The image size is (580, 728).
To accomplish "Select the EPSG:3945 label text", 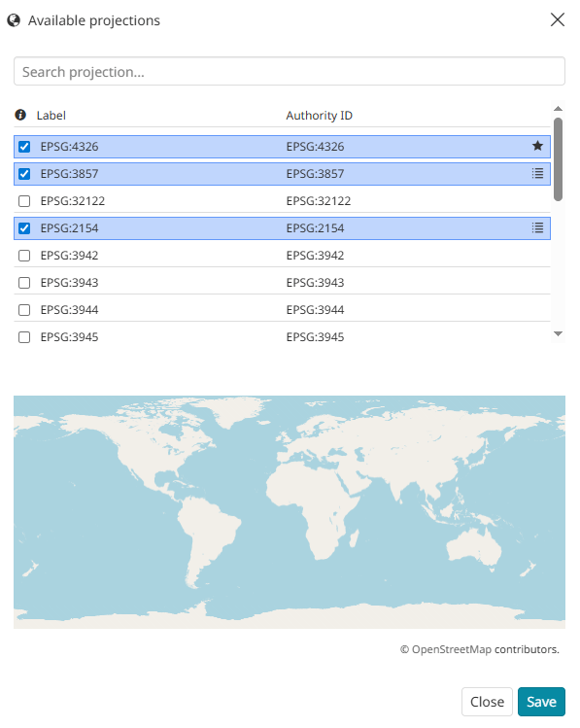I will (69, 337).
